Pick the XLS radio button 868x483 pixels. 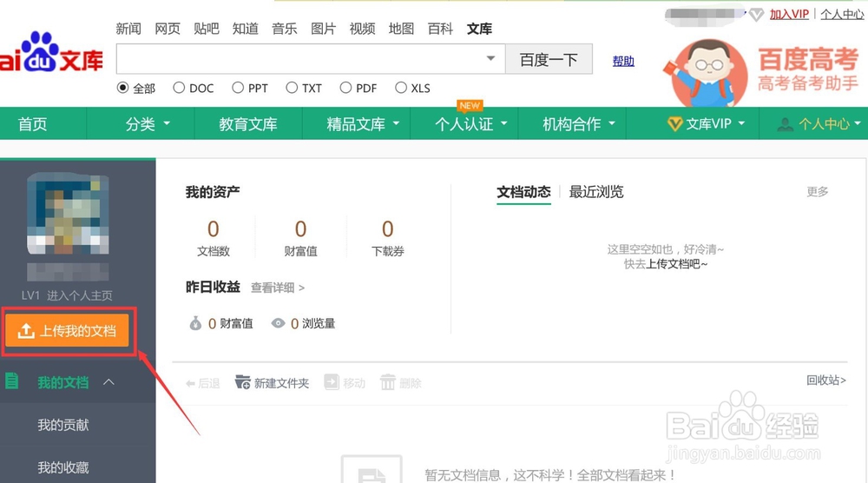point(401,88)
